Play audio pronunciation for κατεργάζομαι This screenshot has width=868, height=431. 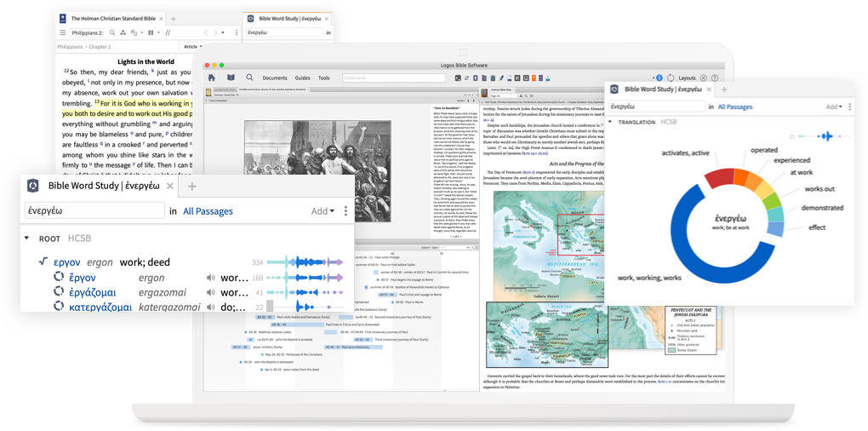coord(210,307)
